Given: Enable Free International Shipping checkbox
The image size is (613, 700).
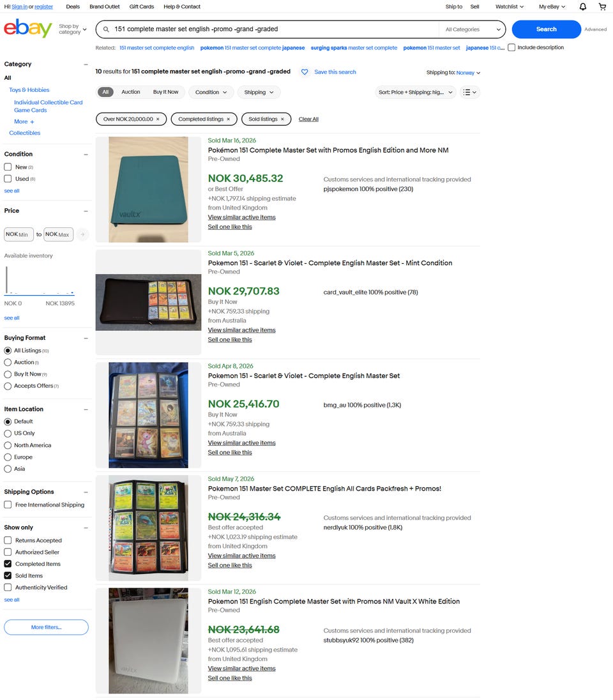Looking at the screenshot, I should (8, 505).
